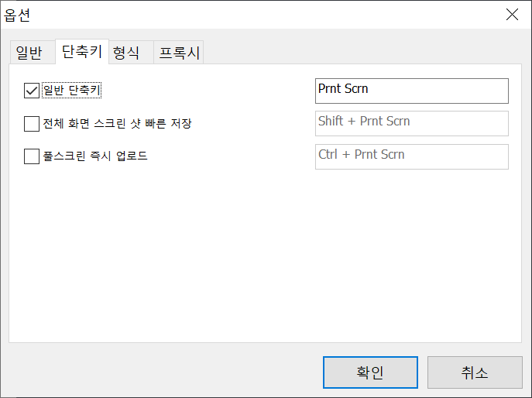Confirm with the 확인 button
Screen dimensions: 532x398
370,372
